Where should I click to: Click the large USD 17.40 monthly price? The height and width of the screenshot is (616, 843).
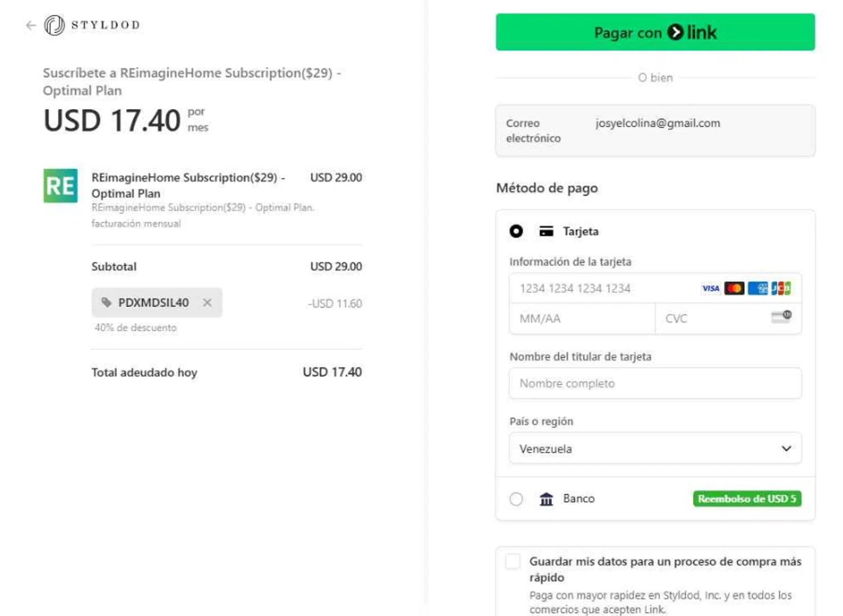pyautogui.click(x=112, y=121)
